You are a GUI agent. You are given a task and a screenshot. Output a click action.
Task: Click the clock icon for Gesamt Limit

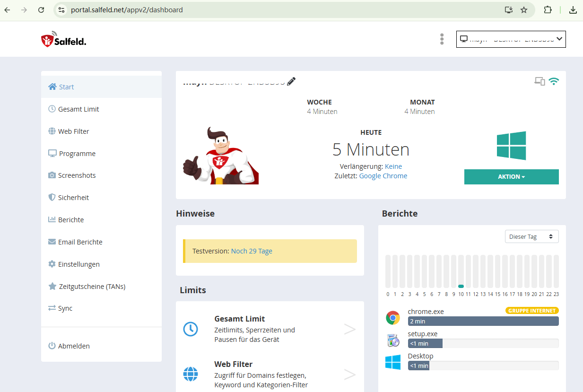pyautogui.click(x=191, y=329)
